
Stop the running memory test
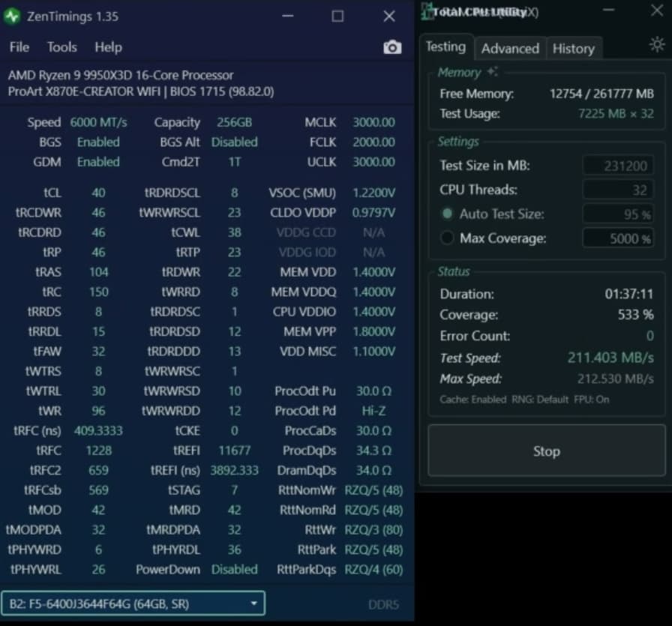pos(547,451)
